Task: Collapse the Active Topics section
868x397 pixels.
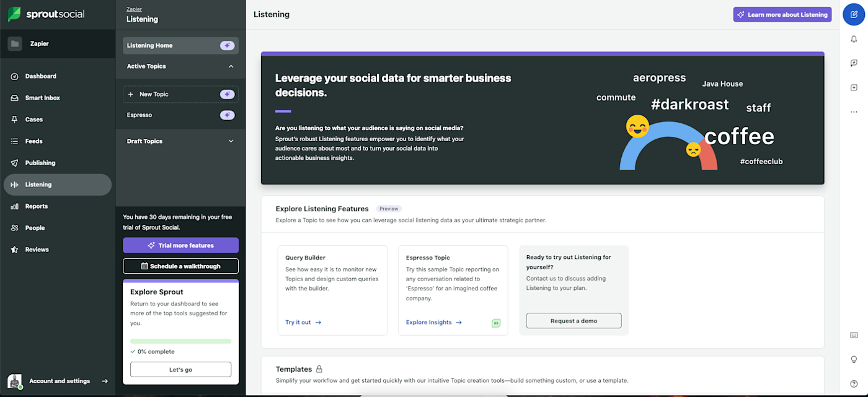Action: [231, 66]
